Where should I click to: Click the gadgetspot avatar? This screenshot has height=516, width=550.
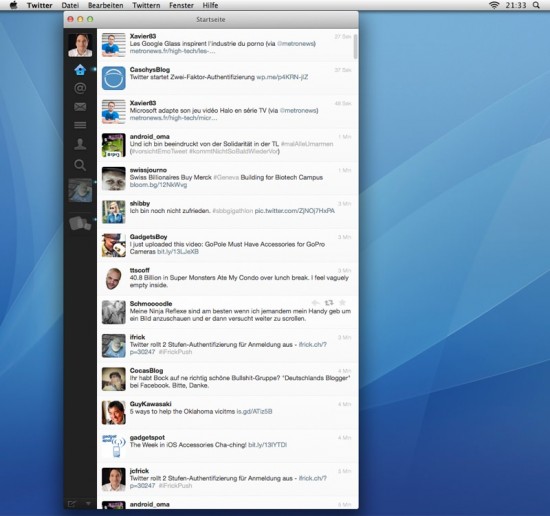[114, 446]
